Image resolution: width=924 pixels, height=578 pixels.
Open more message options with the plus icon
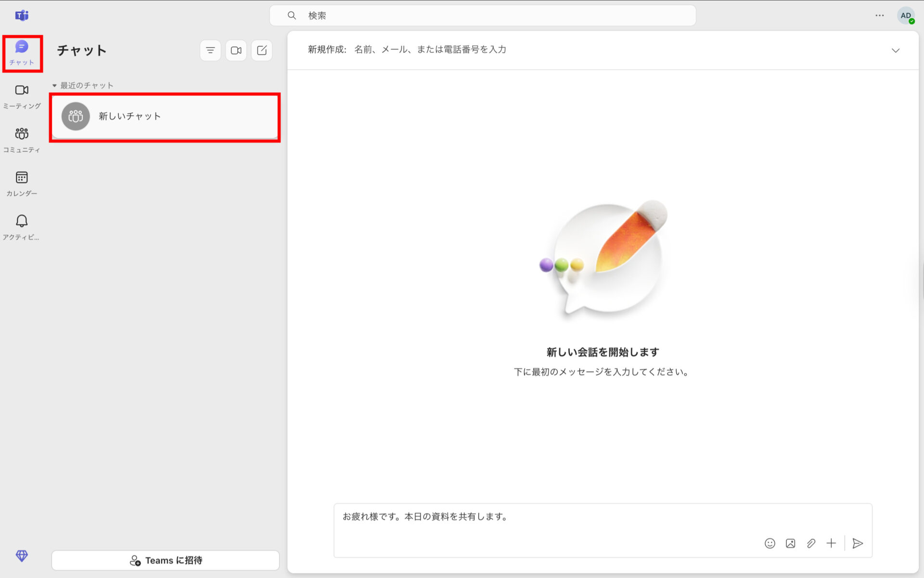point(832,543)
